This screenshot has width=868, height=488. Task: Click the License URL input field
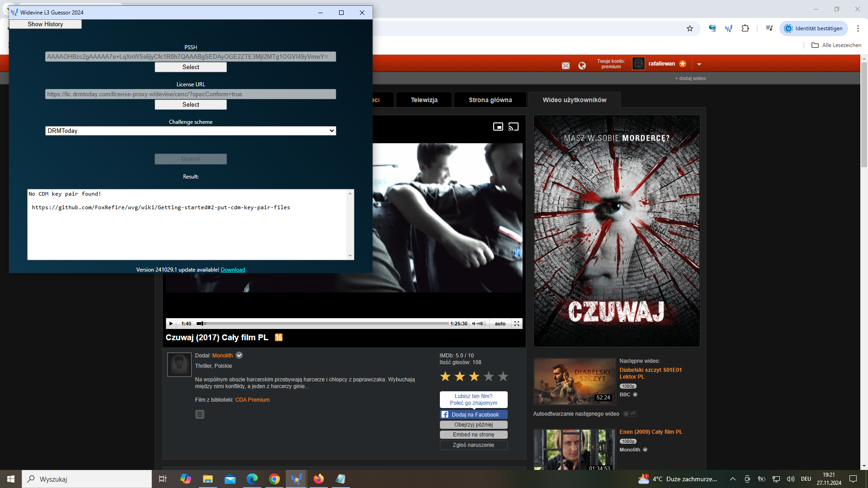190,94
